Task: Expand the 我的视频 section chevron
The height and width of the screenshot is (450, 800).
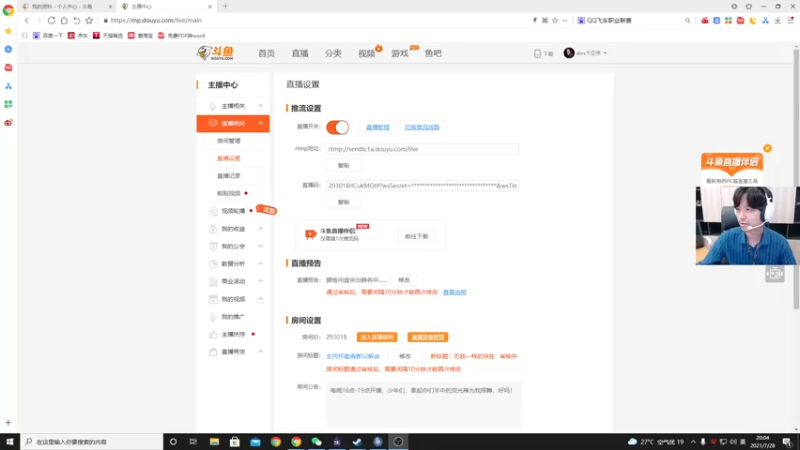Action: [x=261, y=299]
